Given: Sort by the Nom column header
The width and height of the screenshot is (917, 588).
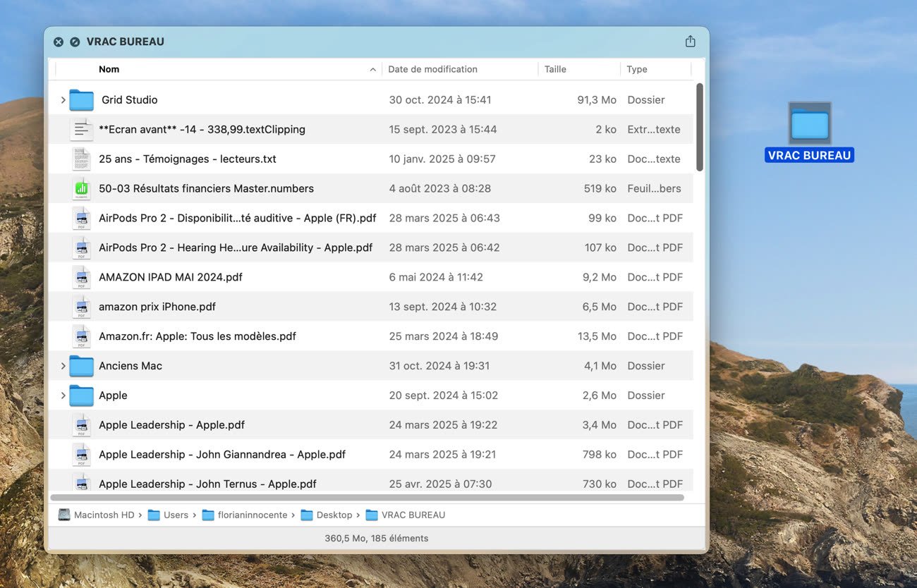Looking at the screenshot, I should [109, 70].
